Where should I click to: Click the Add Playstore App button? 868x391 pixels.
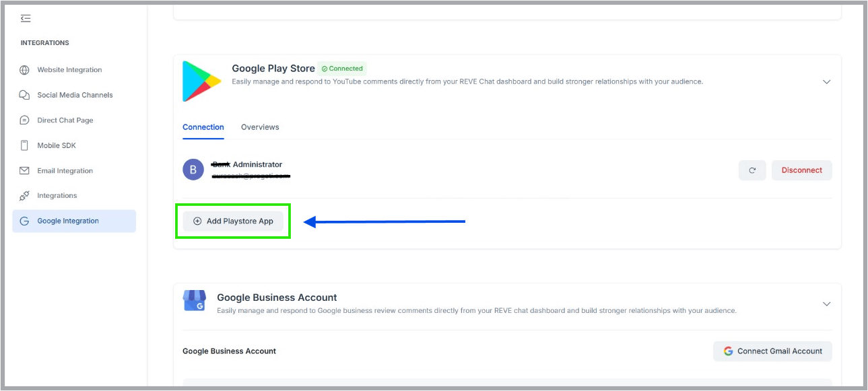tap(233, 221)
